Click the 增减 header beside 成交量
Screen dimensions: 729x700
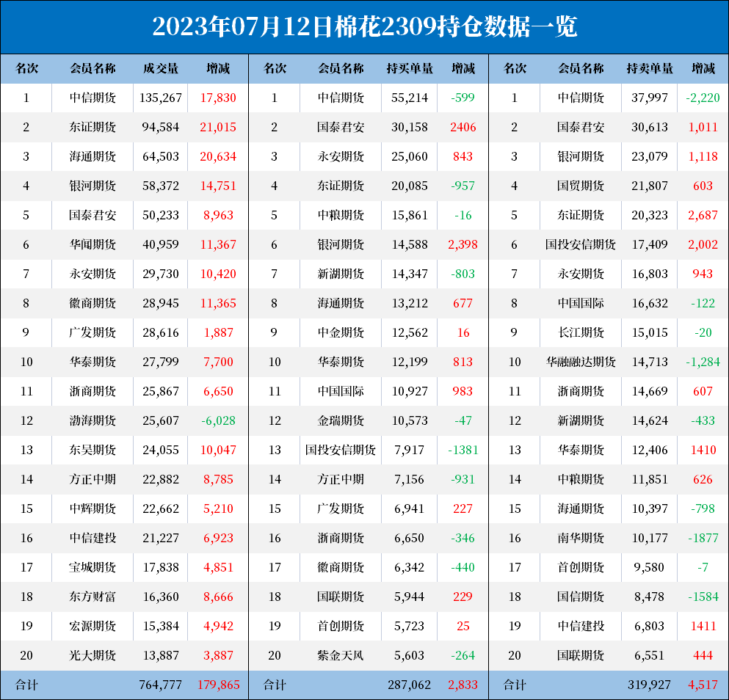pos(218,69)
